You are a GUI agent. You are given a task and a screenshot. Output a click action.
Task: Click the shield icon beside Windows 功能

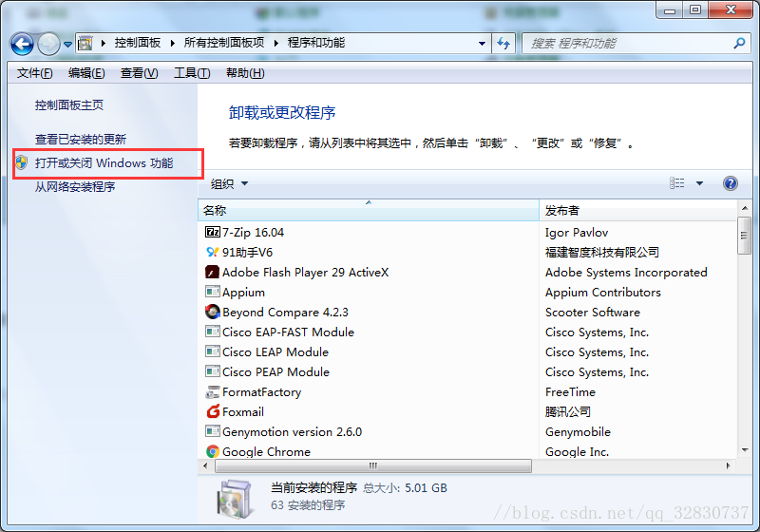[21, 162]
